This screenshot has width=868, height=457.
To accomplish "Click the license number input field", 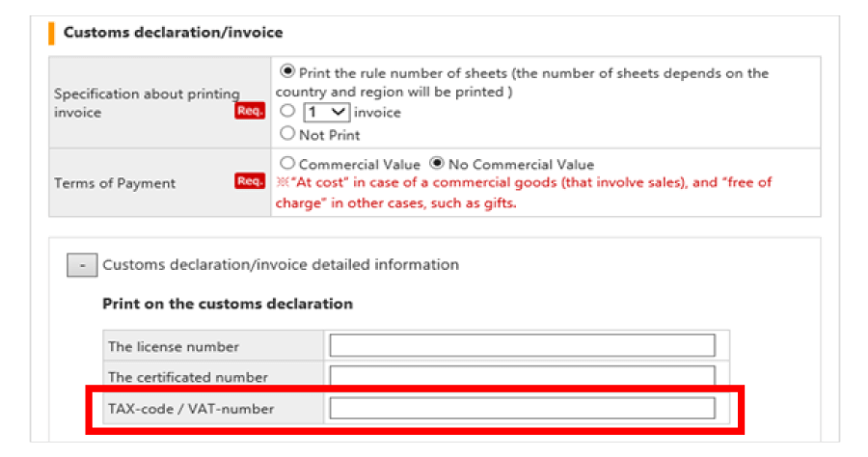I will point(522,346).
